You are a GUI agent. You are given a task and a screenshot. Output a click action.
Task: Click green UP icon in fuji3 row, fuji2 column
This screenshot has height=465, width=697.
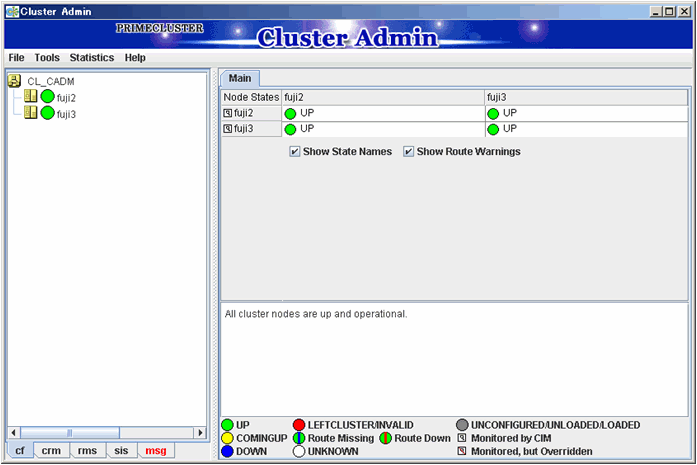(x=290, y=129)
